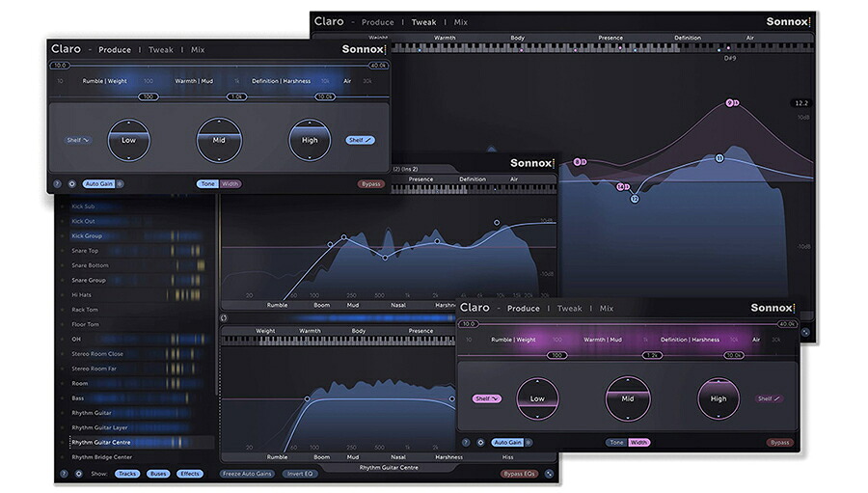The image size is (868, 493).
Task: Switch to Tweak tab in blue Produce window
Action: tap(160, 50)
